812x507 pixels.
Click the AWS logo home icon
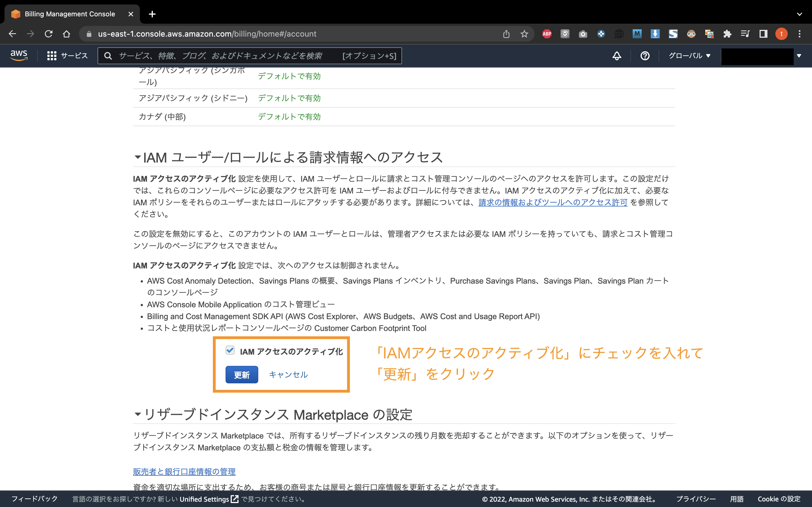click(x=19, y=55)
